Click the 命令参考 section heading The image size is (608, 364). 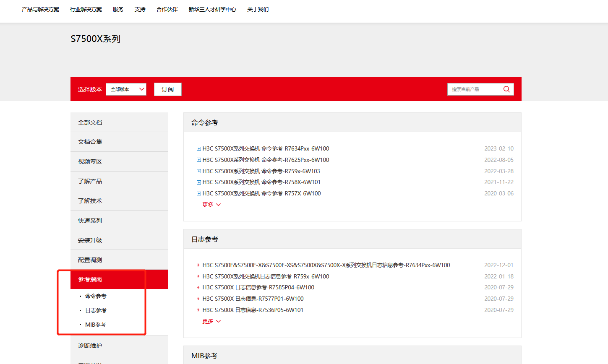[x=205, y=122]
